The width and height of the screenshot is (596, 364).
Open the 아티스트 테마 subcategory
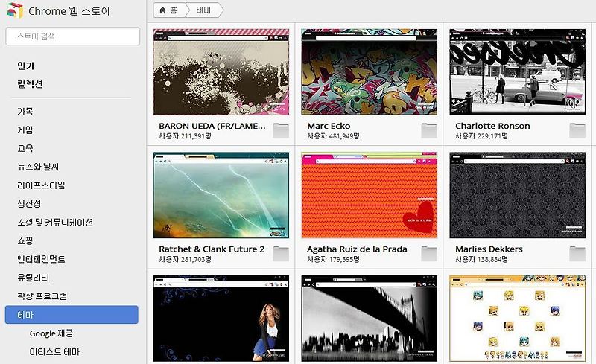coord(54,352)
